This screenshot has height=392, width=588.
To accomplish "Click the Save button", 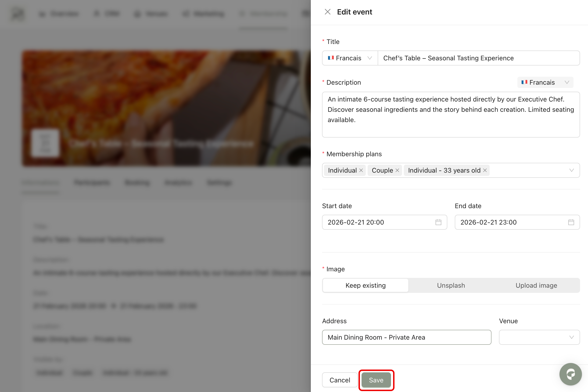I will pos(376,380).
